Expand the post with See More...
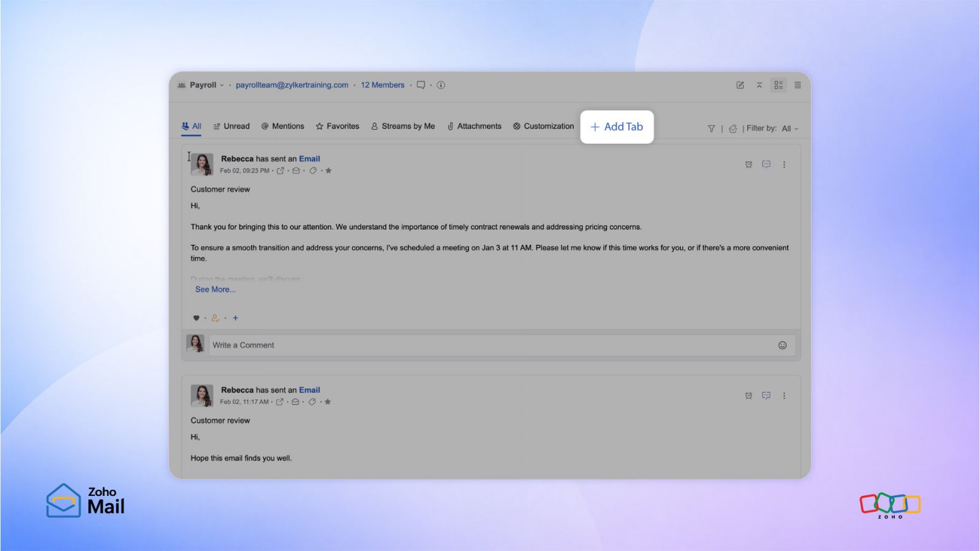This screenshot has width=980, height=551. tap(216, 290)
